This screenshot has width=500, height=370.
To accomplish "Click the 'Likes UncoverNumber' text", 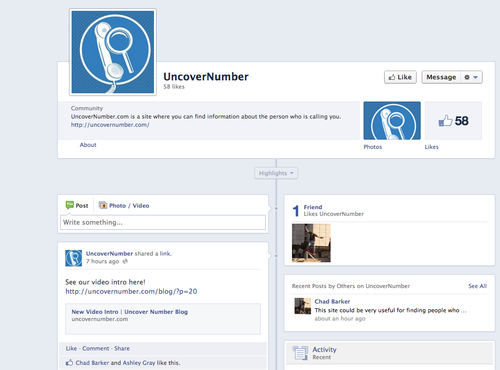I will tap(334, 214).
